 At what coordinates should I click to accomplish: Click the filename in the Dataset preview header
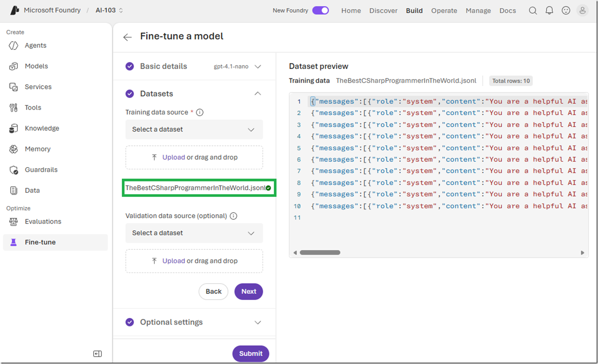pos(406,81)
